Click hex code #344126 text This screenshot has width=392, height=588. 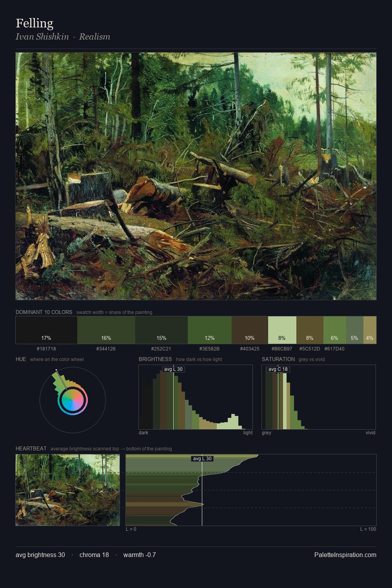pyautogui.click(x=106, y=348)
